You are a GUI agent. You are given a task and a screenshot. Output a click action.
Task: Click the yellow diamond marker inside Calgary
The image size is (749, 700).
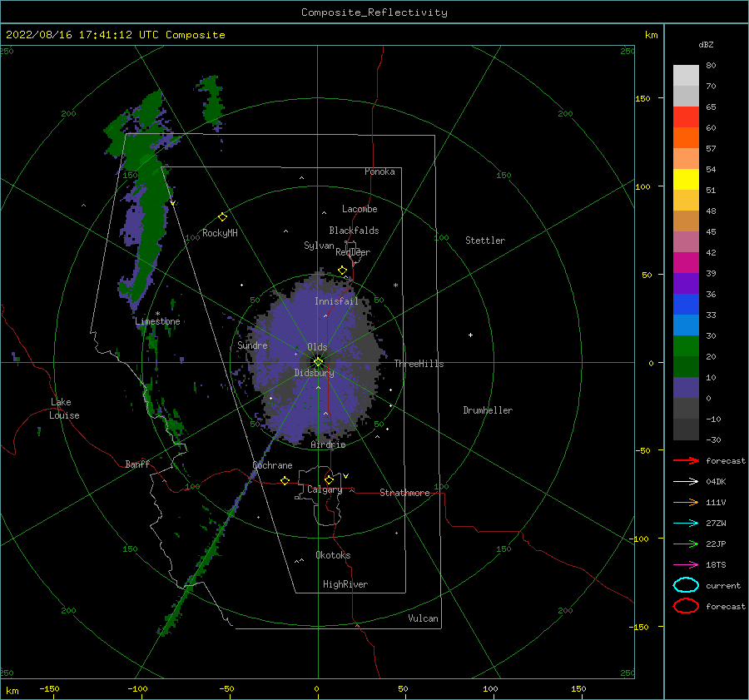(x=329, y=479)
